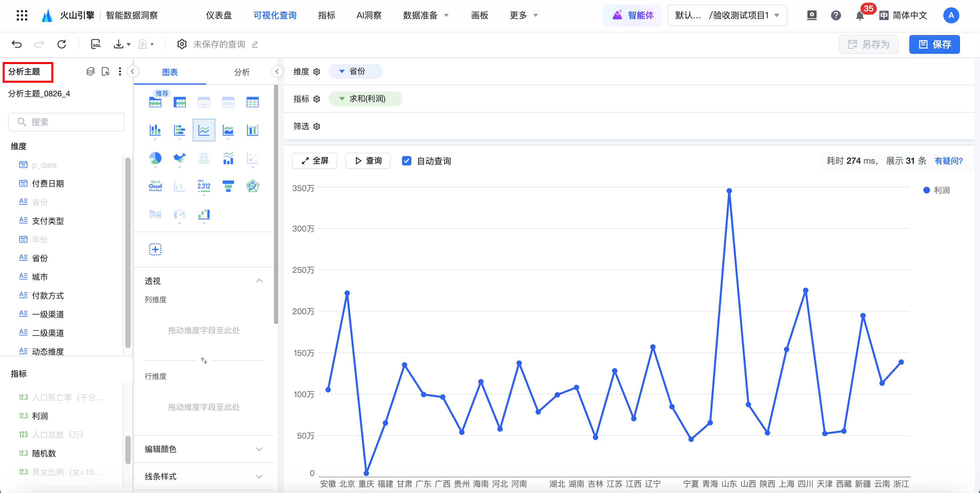
Task: Uncheck the 自动查询 checkbox
Action: pyautogui.click(x=406, y=161)
